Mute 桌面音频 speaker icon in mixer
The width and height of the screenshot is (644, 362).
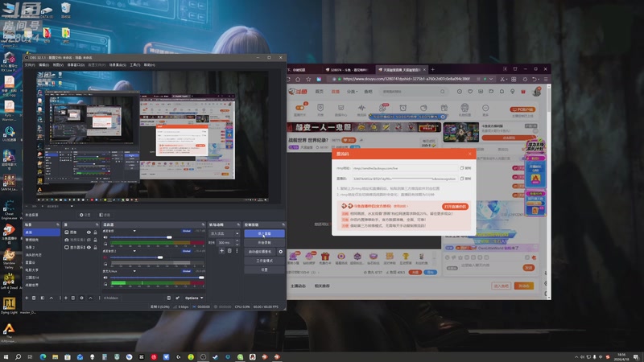[105, 237]
